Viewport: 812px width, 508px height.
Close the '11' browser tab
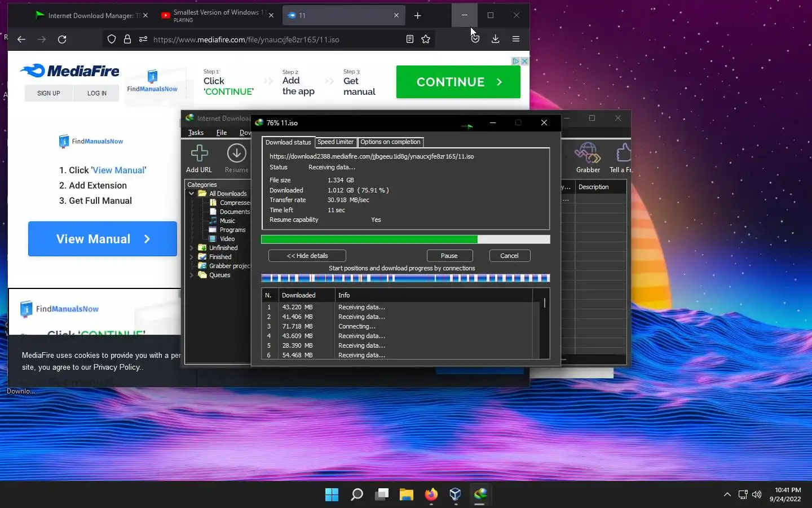click(396, 15)
